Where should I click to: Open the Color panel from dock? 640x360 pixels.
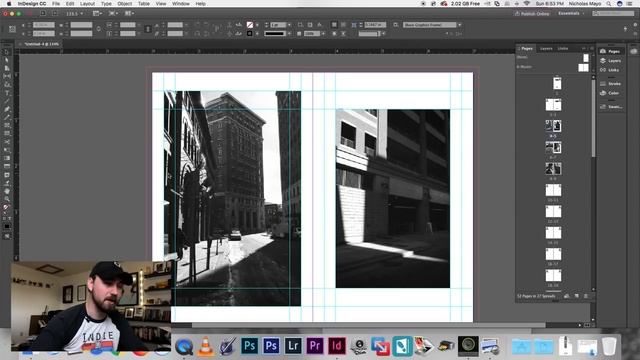pyautogui.click(x=610, y=93)
